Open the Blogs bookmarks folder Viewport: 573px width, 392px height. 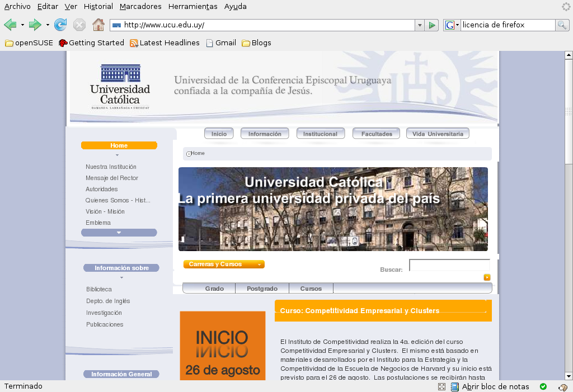point(256,42)
